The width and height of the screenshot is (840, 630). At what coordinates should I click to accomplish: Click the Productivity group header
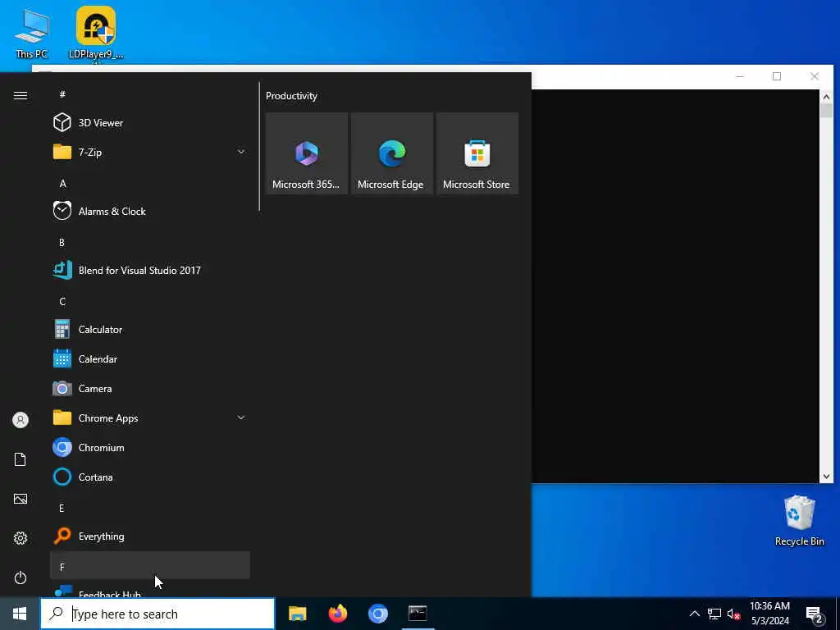coord(291,96)
